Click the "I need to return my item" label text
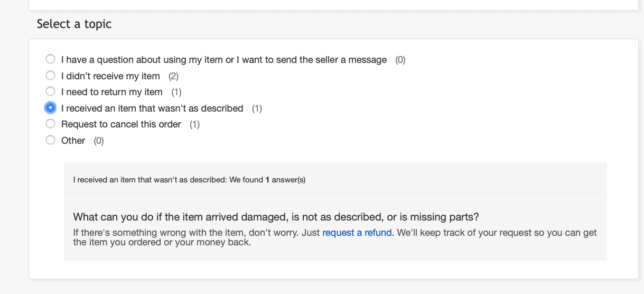This screenshot has width=644, height=294. (112, 92)
